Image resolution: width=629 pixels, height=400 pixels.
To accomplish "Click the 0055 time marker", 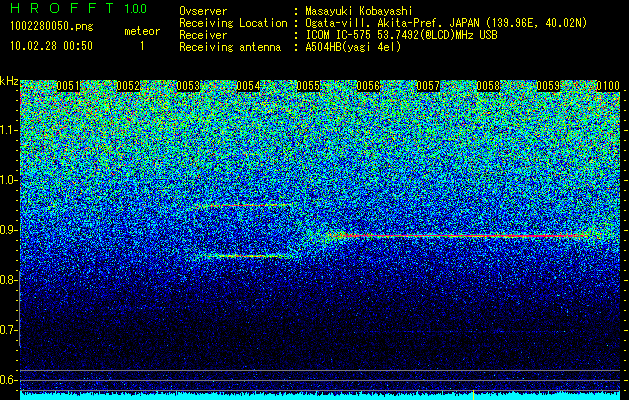I will click(x=308, y=86).
